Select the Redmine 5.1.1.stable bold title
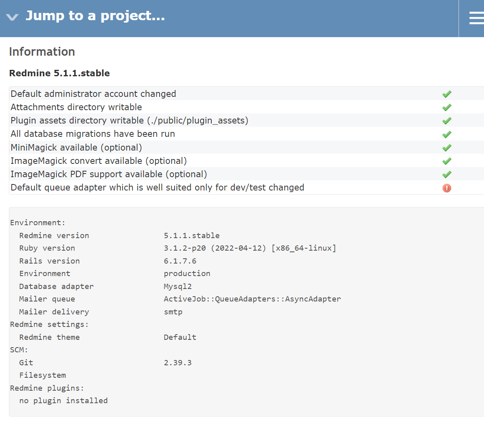This screenshot has height=448, width=484. coord(59,73)
